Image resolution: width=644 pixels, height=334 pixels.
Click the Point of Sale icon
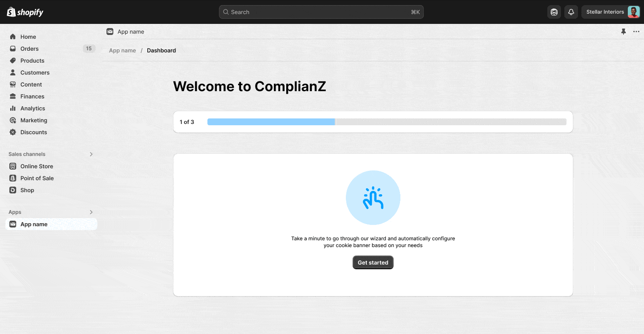(x=13, y=178)
